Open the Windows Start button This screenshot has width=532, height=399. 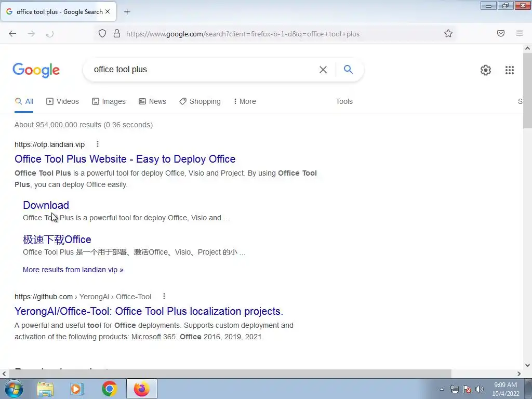point(14,389)
